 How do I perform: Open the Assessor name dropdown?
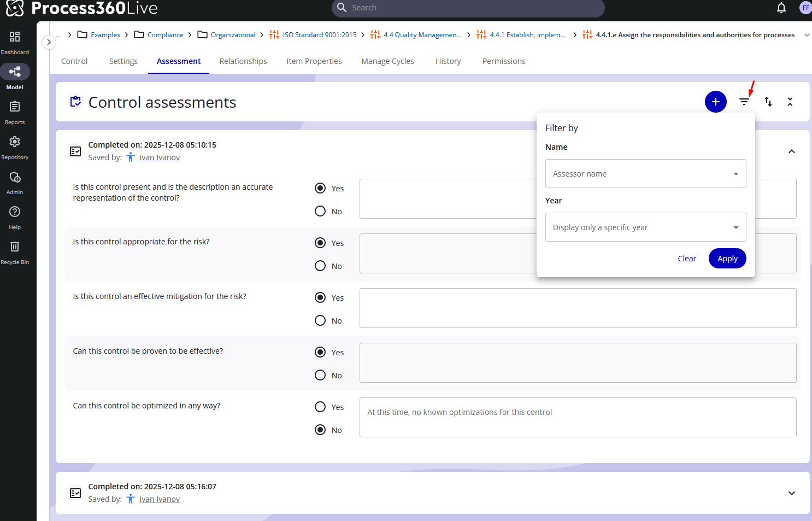coord(645,174)
